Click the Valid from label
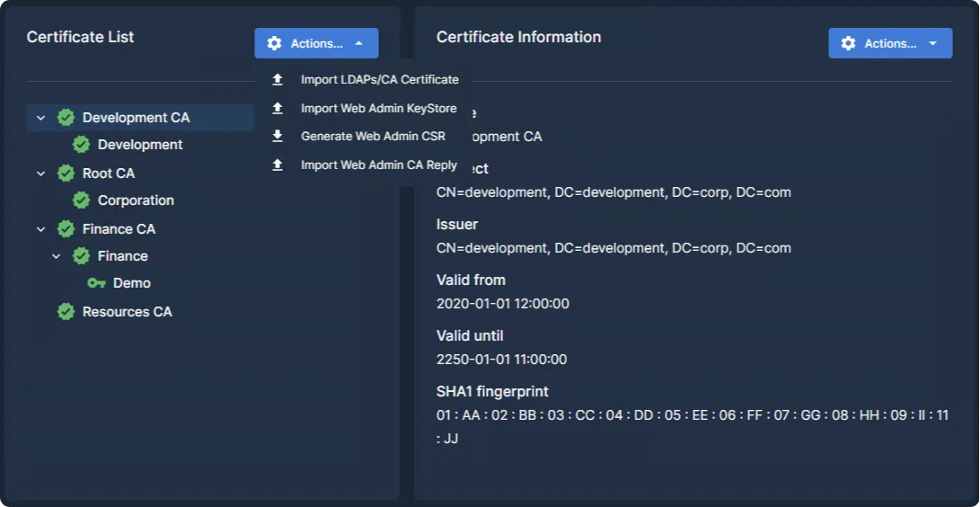Image resolution: width=980 pixels, height=507 pixels. (471, 280)
